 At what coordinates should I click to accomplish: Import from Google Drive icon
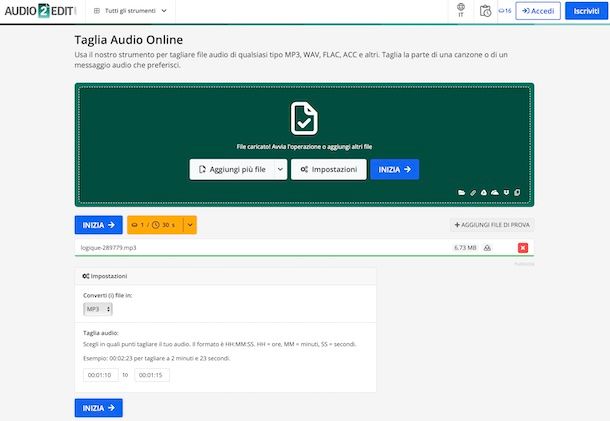click(484, 193)
